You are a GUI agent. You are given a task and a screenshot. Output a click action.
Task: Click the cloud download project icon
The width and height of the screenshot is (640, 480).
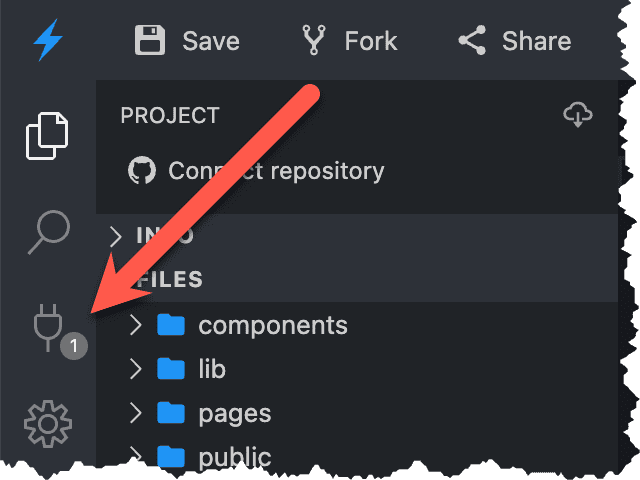pos(578,115)
